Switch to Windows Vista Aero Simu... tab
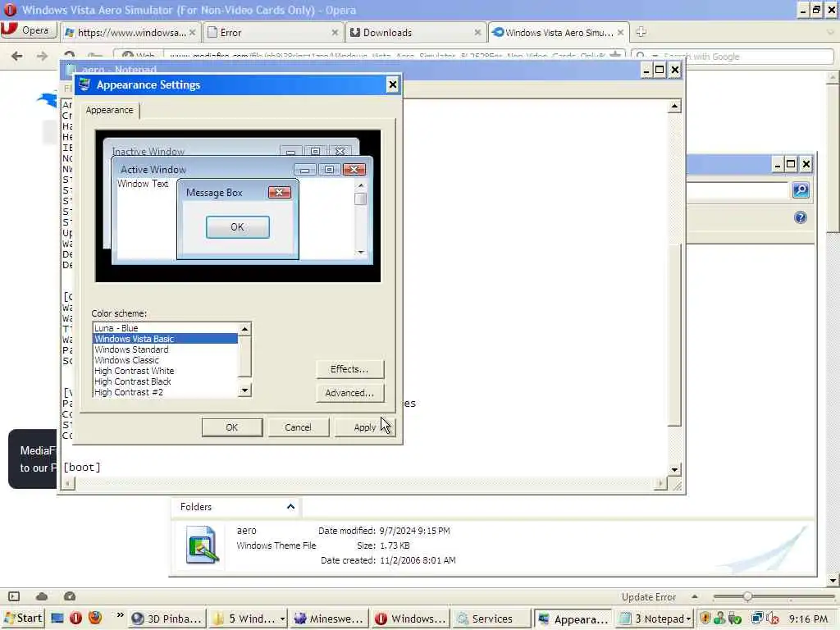 (558, 33)
